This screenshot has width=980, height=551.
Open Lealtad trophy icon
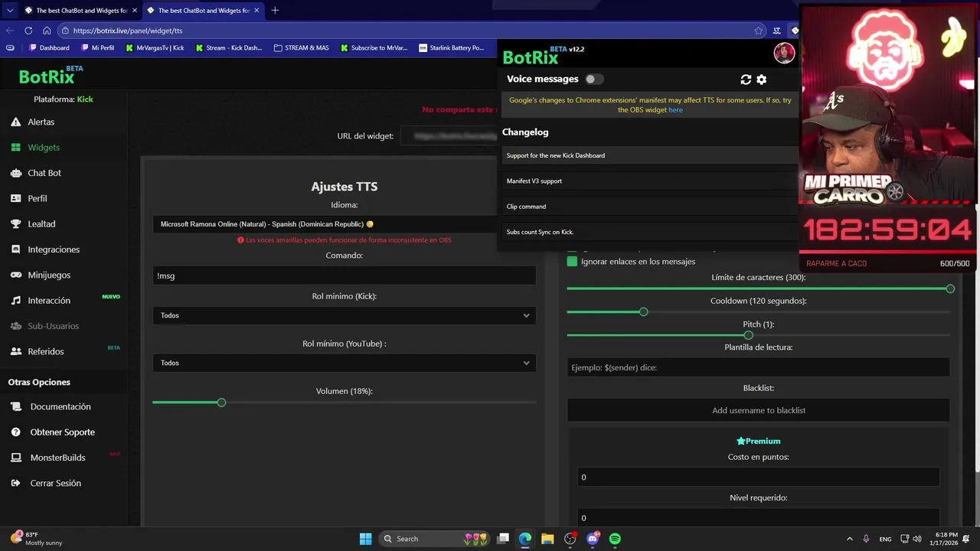click(x=15, y=223)
